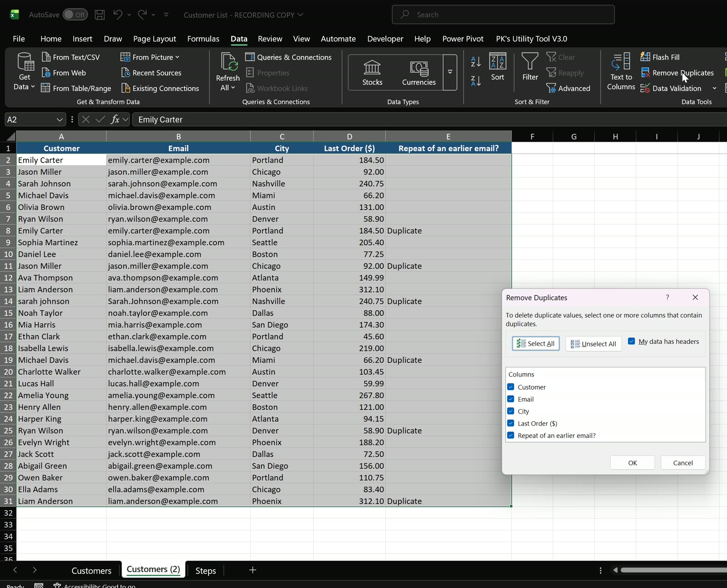Viewport: 727px width, 588px height.
Task: Open Data Validation dropdown arrow
Action: (x=714, y=88)
